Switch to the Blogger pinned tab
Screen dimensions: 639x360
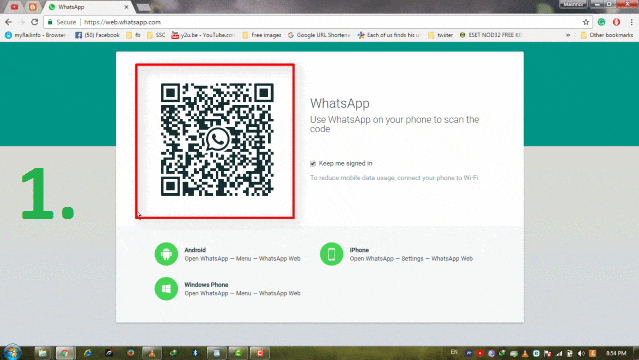coord(33,7)
